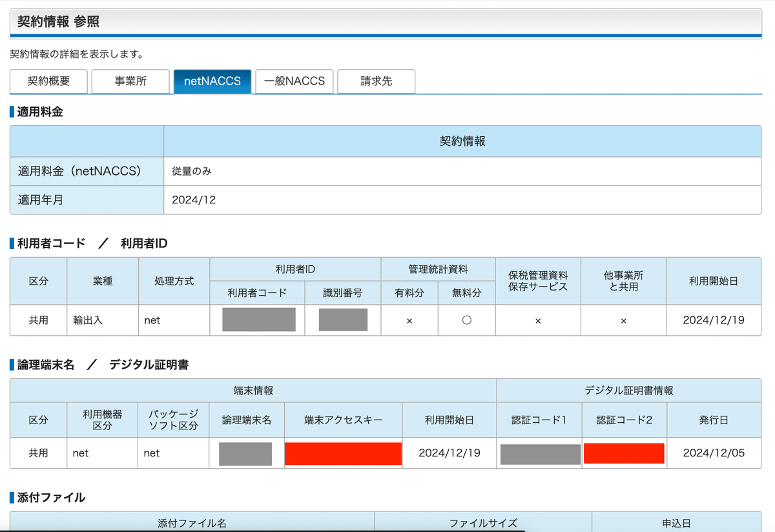Open the 請求先 billing tab
Screen dimensions: 775x532
tap(377, 81)
